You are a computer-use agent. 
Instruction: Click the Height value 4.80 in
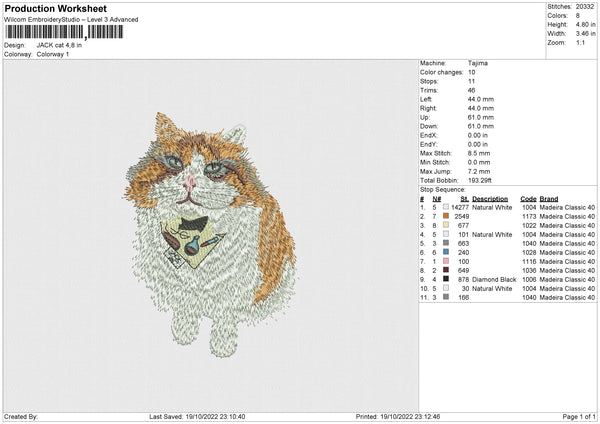coord(585,24)
